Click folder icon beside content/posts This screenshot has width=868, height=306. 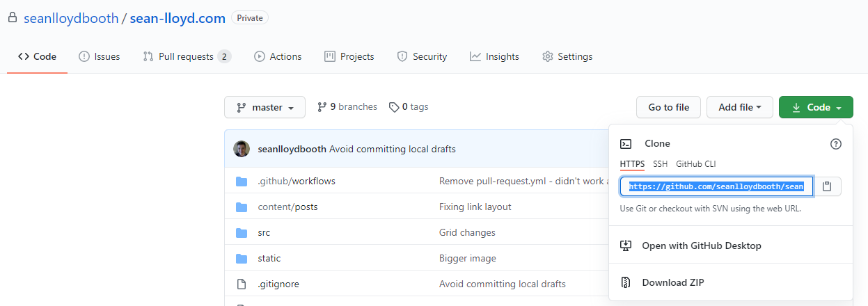tap(242, 207)
